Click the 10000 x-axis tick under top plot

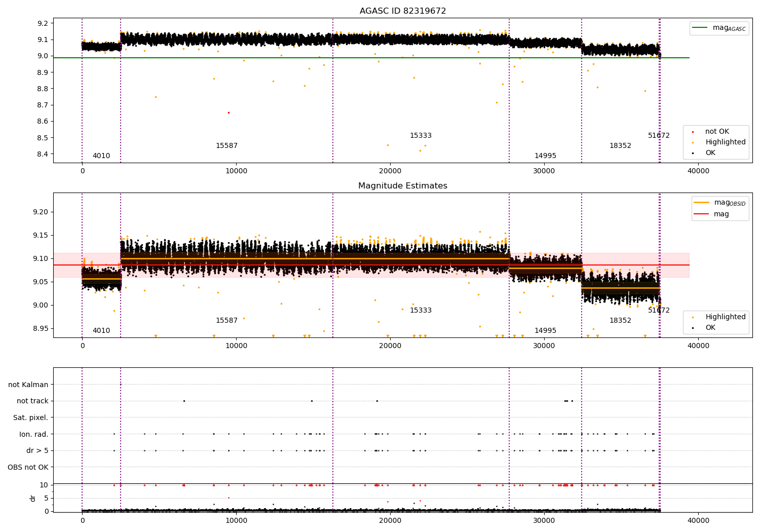236,171
